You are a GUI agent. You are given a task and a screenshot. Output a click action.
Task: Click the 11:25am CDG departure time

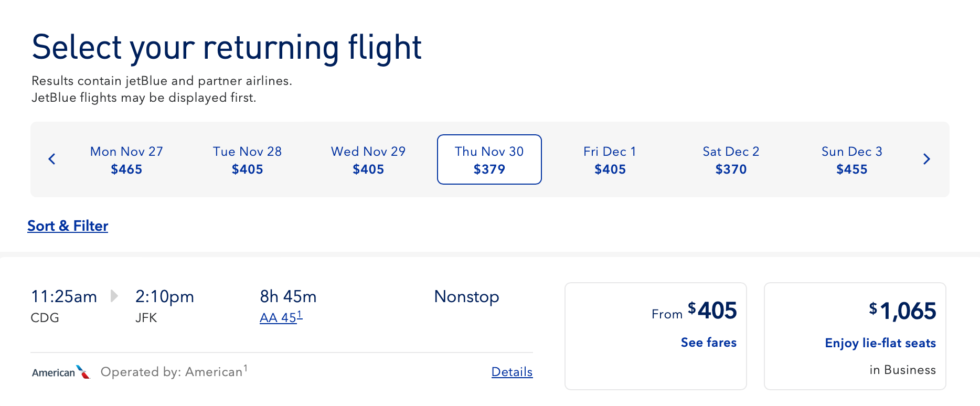pos(64,297)
